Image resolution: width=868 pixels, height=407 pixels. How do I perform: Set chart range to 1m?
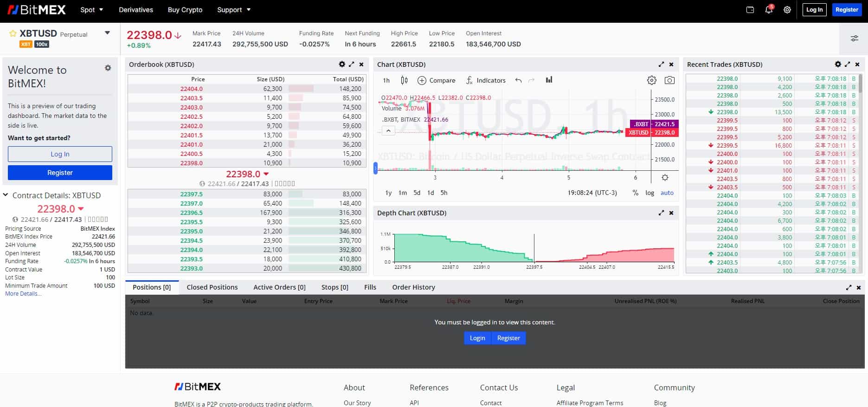[403, 193]
